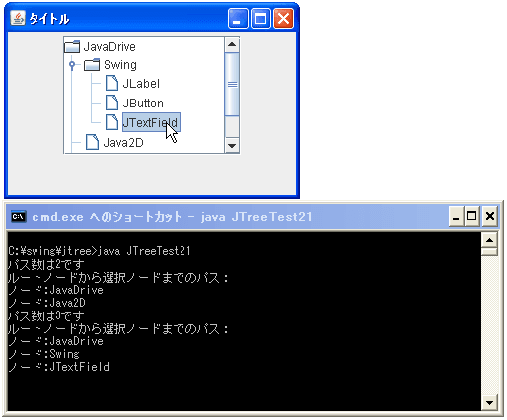Click the tree vertical scrollbar thumb
This screenshot has width=507, height=420.
pos(232,85)
